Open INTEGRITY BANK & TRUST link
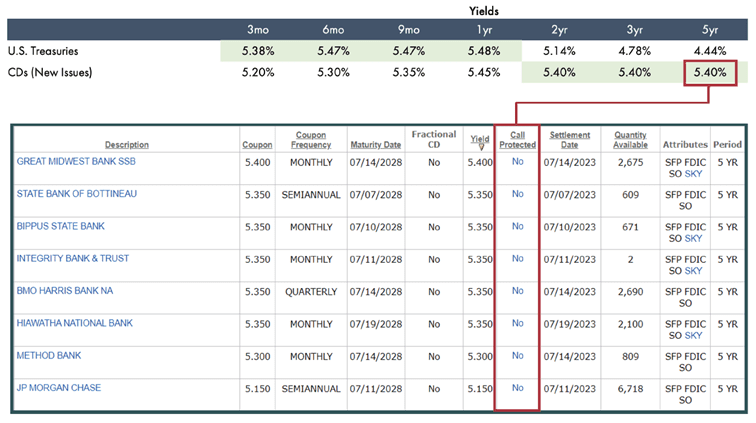 pyautogui.click(x=73, y=259)
